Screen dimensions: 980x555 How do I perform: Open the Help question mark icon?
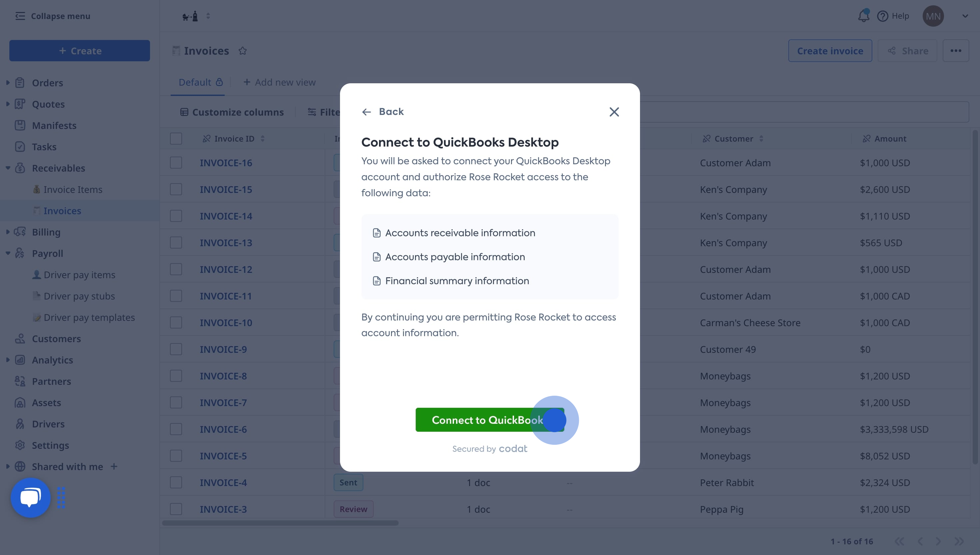click(x=882, y=16)
